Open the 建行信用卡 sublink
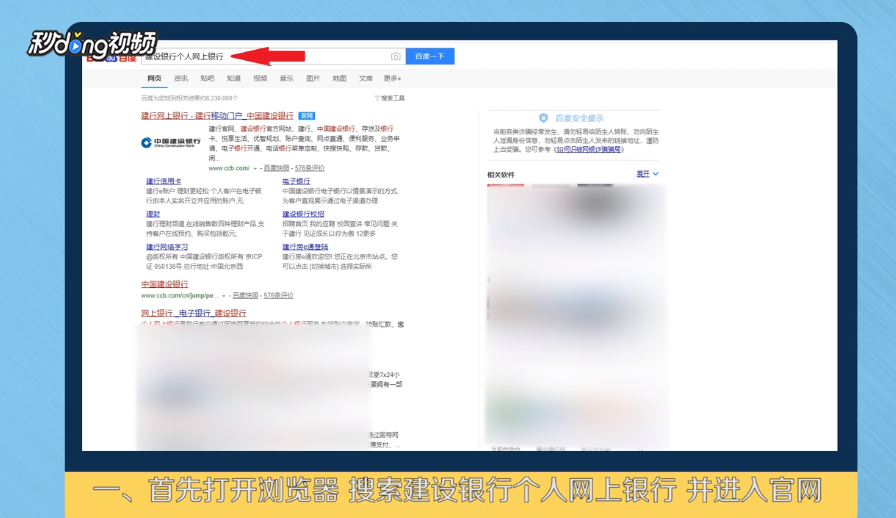 [x=163, y=181]
